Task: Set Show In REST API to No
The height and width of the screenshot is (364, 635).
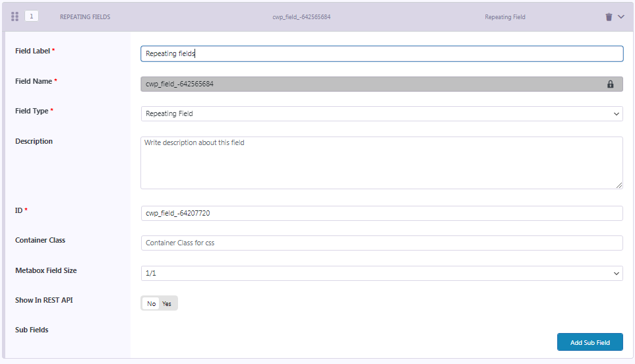Action: click(152, 303)
